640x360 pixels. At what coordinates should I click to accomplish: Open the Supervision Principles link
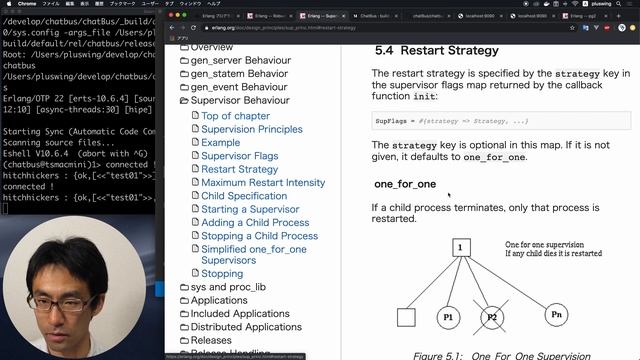tap(252, 129)
